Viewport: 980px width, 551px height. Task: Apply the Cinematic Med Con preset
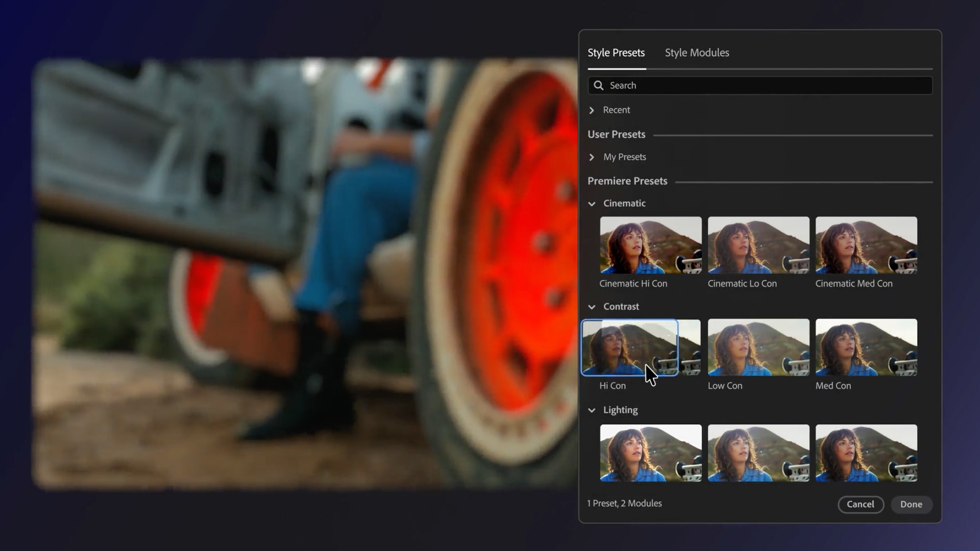point(866,245)
